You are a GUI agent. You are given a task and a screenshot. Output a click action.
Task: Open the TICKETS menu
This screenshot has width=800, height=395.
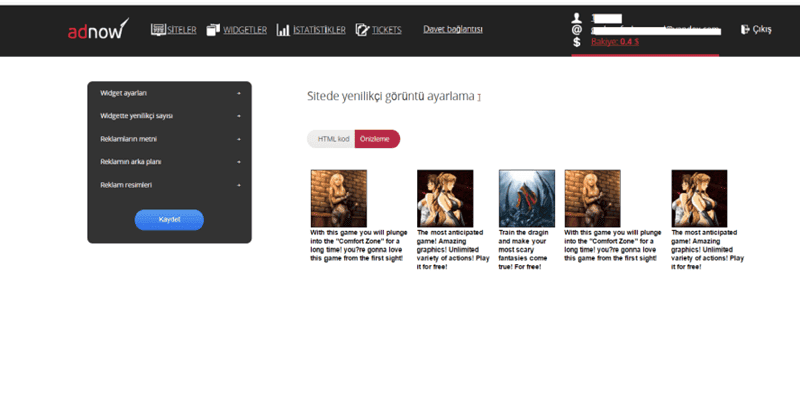click(386, 30)
